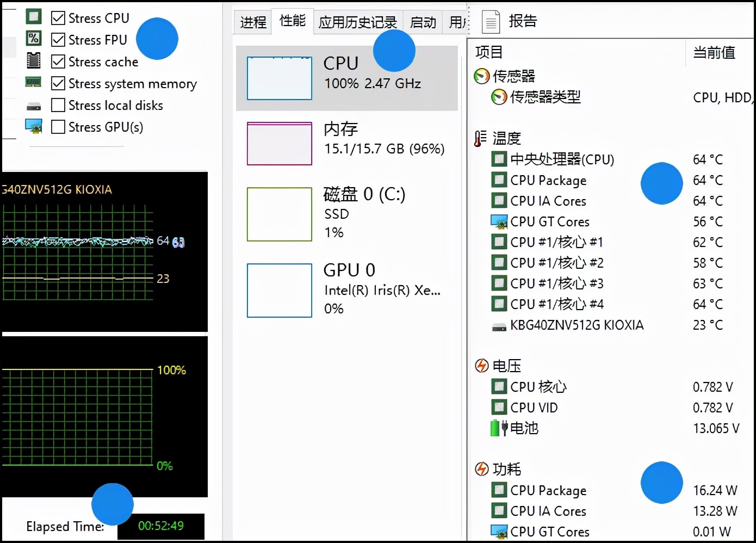Collapse the 功耗 power section
The image size is (756, 543).
tap(482, 468)
